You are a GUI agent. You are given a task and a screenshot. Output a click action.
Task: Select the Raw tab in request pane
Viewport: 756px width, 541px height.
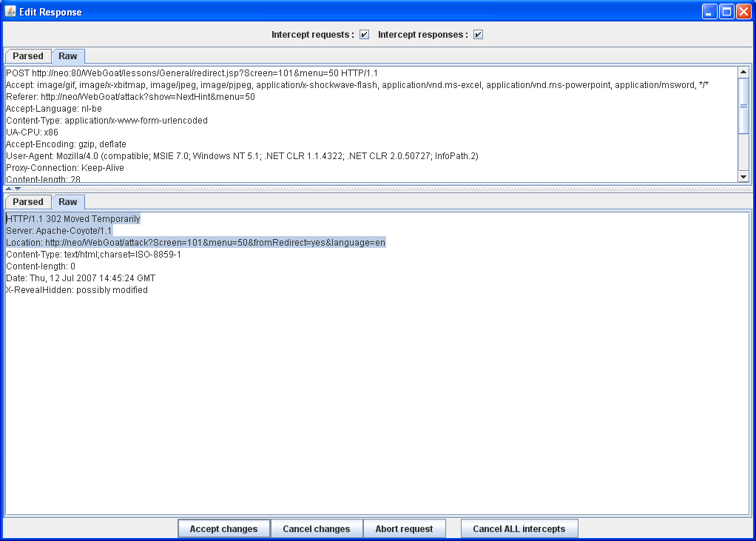(68, 56)
